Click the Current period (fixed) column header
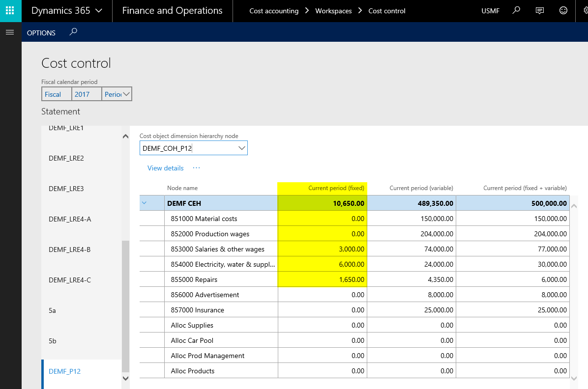 click(336, 188)
